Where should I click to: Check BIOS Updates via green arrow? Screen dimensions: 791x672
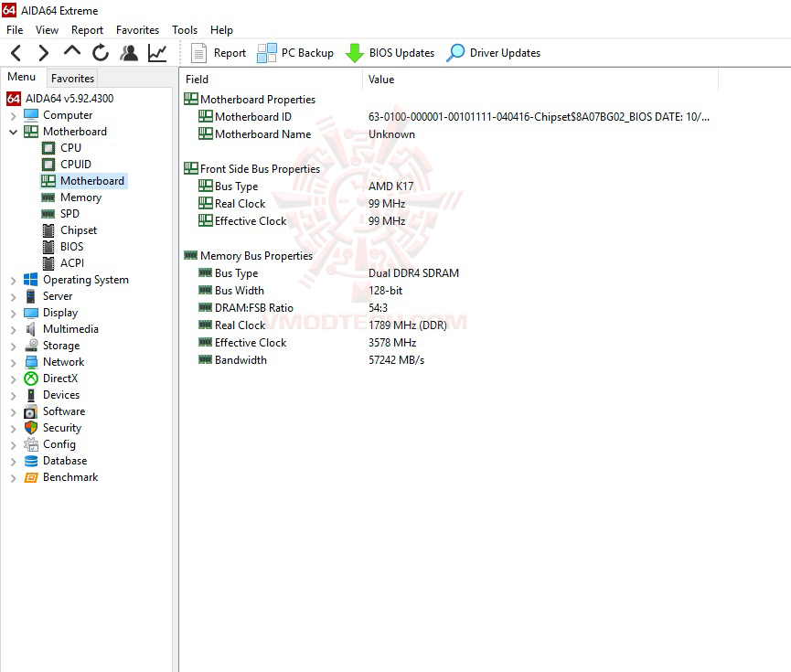pos(390,53)
